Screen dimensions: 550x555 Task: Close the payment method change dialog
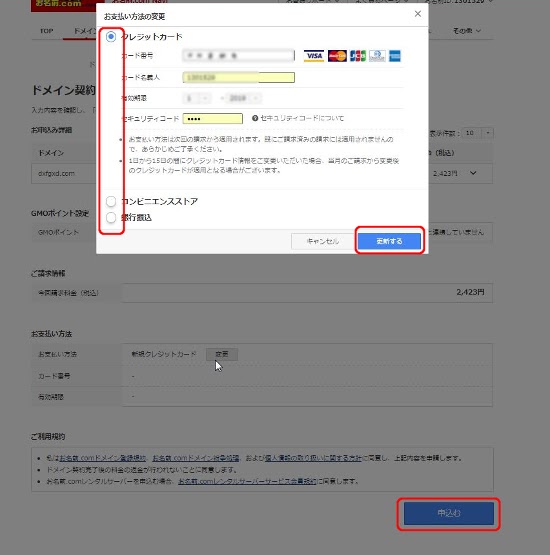click(418, 14)
